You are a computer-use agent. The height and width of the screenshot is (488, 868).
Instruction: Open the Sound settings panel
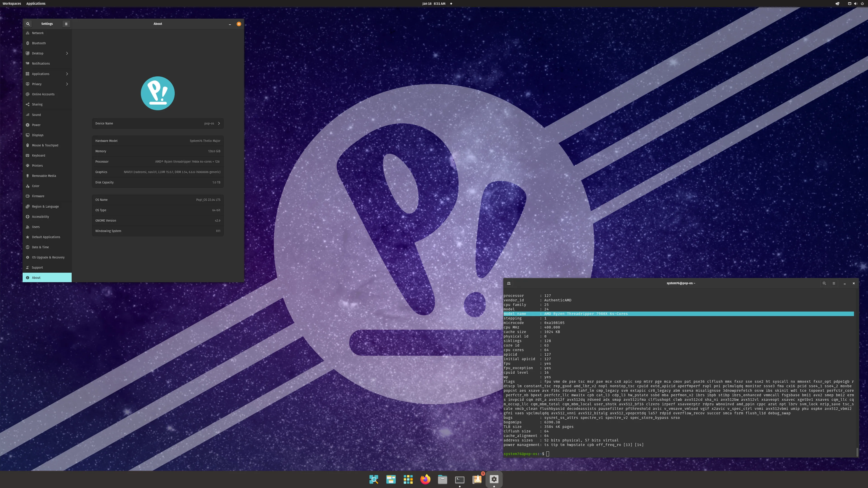point(47,115)
